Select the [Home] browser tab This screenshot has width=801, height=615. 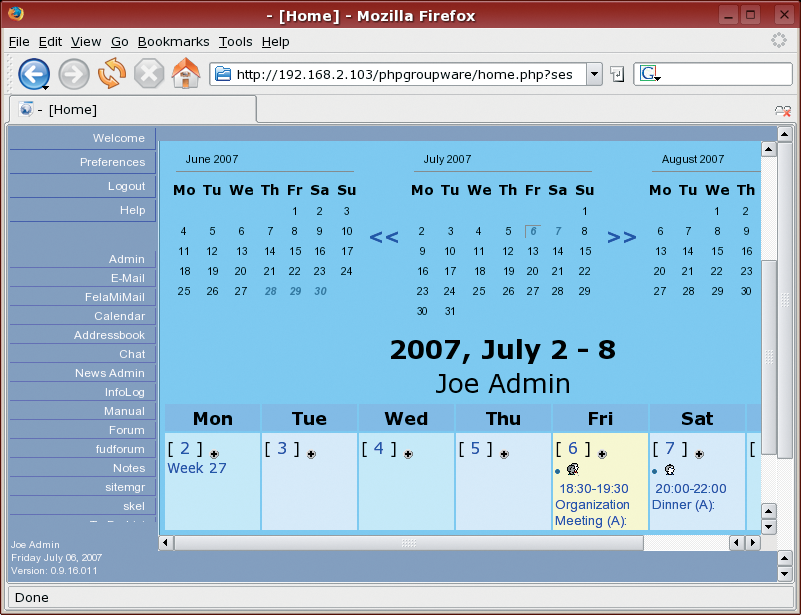coord(133,109)
